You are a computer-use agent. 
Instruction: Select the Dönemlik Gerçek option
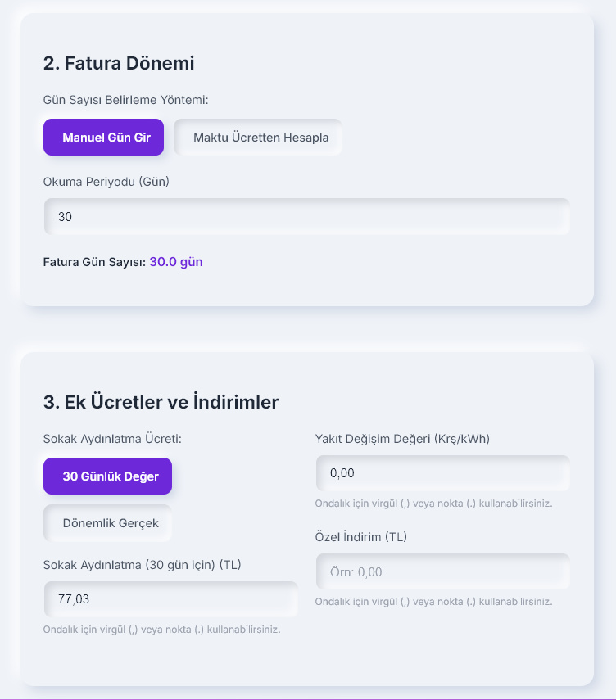click(x=107, y=523)
